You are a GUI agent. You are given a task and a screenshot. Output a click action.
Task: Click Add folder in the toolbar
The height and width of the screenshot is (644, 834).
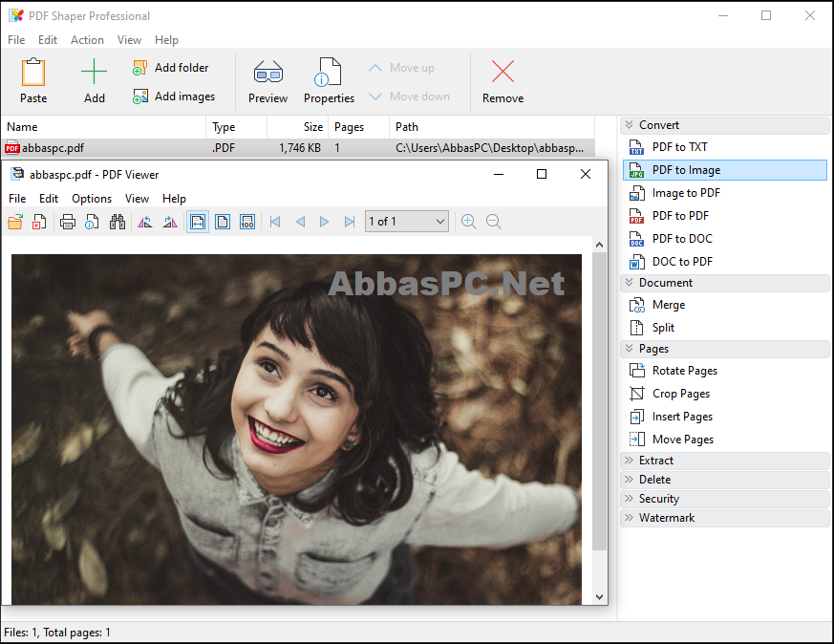[x=171, y=68]
